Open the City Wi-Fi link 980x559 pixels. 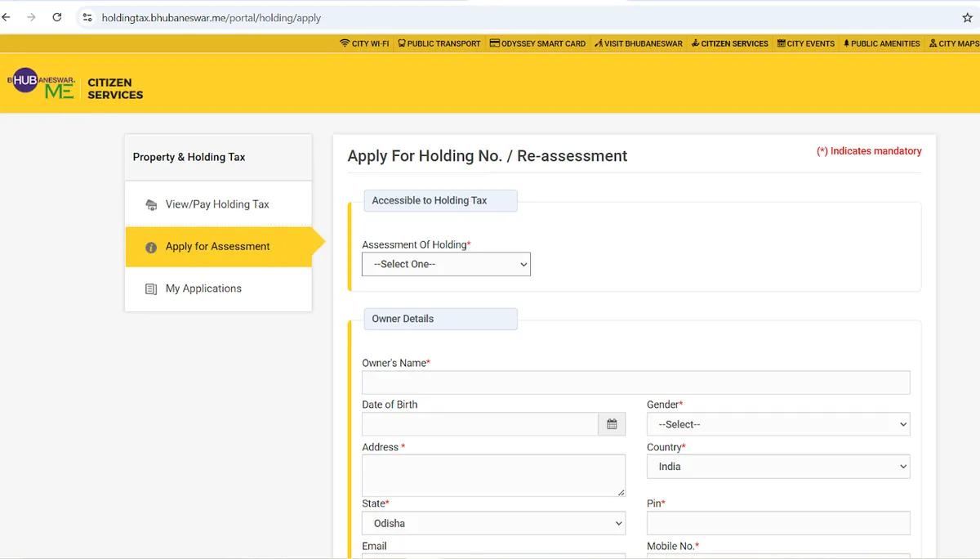pos(364,43)
